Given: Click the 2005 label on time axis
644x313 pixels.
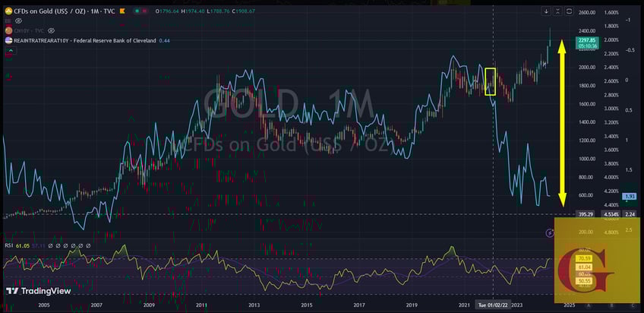Looking at the screenshot, I should 43,305.
